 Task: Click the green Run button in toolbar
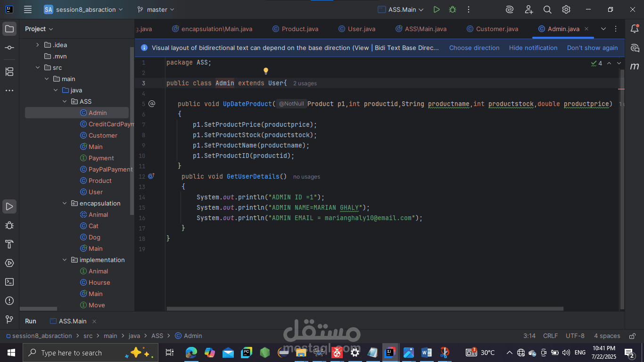click(437, 9)
